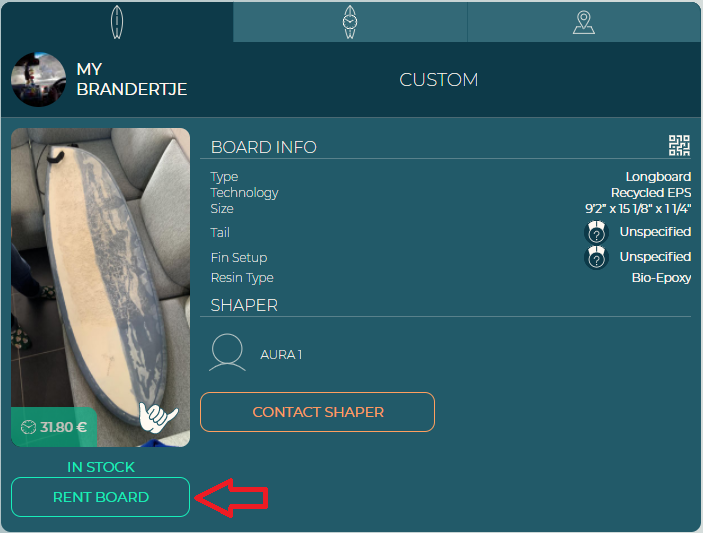Click the 31.80 € rental price badge

pyautogui.click(x=54, y=427)
